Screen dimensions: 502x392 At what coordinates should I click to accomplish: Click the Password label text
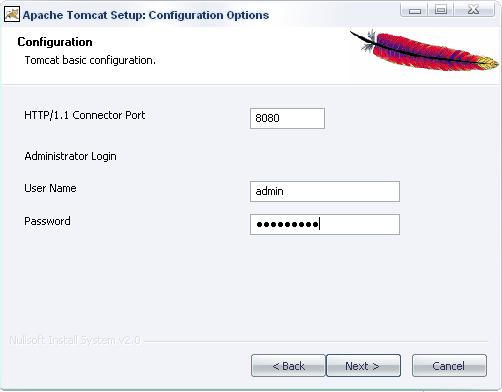[x=47, y=221]
